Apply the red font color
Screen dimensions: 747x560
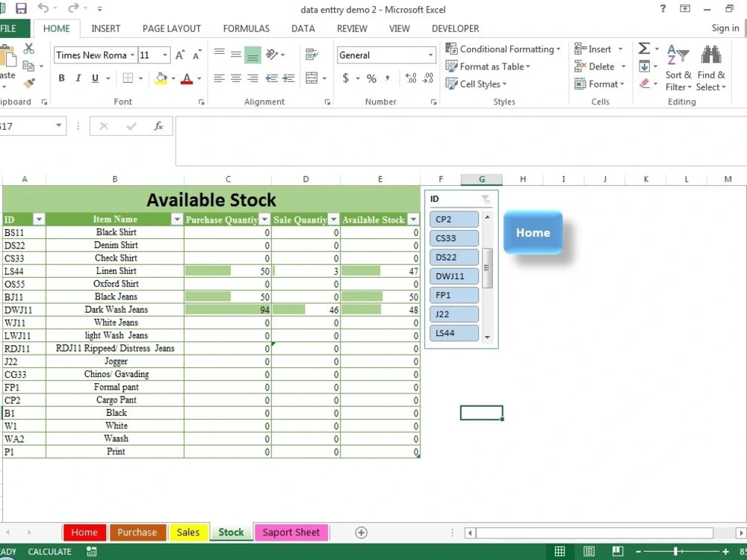tap(187, 78)
